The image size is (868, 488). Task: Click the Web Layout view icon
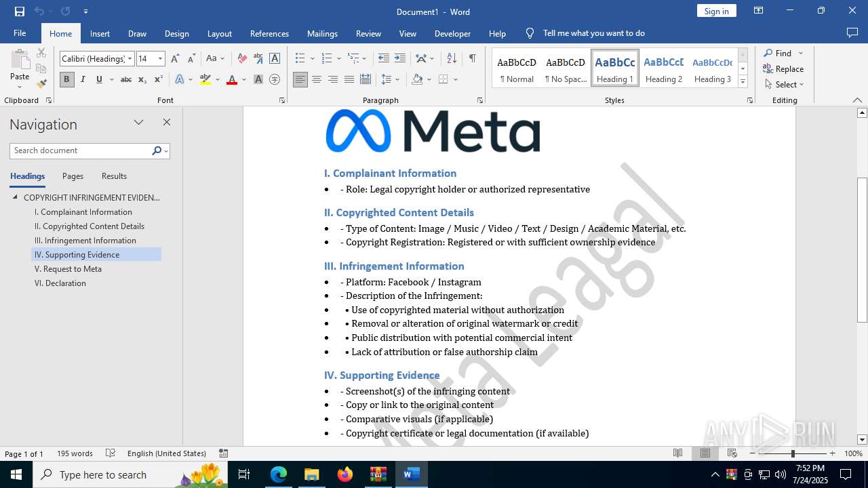coord(732,453)
